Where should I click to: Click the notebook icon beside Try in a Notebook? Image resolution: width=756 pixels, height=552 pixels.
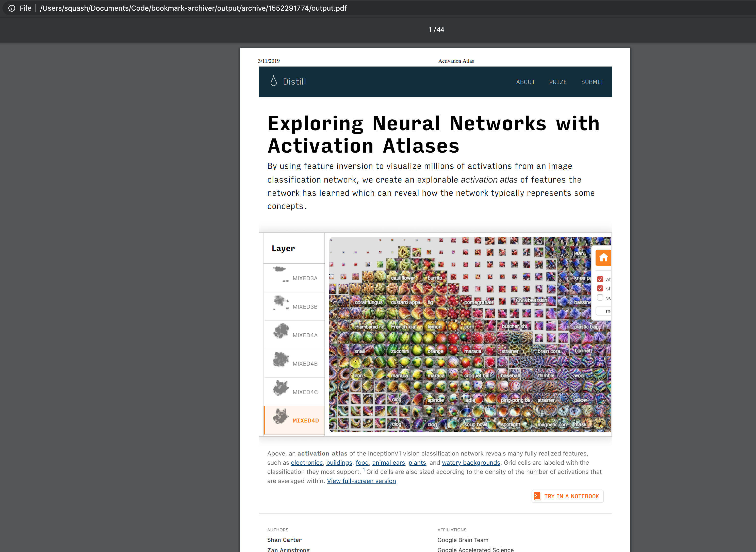point(537,496)
